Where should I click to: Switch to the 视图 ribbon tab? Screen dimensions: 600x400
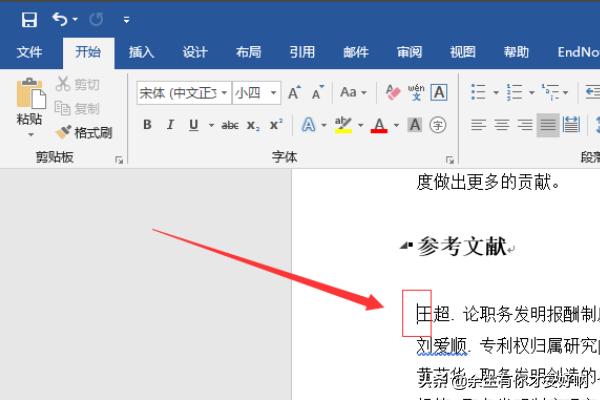[463, 52]
